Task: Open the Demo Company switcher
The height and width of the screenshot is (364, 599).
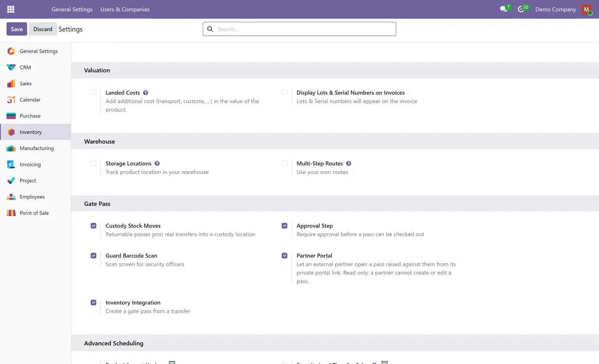Action: pos(555,9)
